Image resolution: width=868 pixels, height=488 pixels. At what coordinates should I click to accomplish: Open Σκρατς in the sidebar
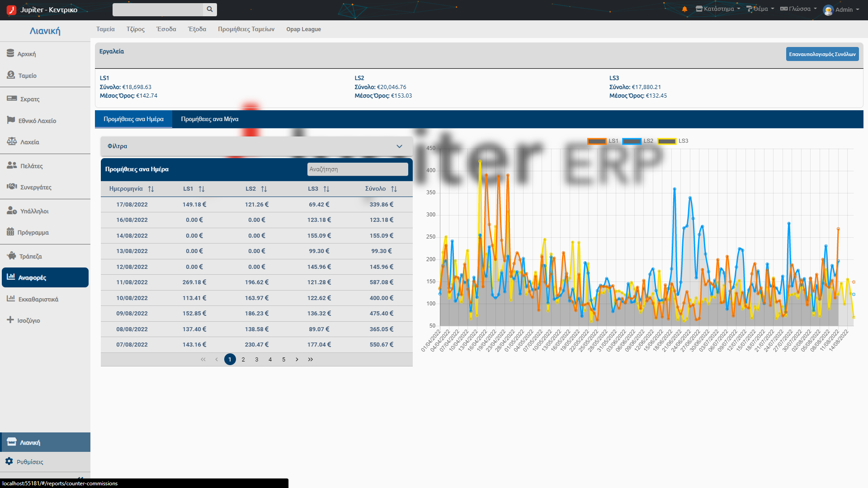pyautogui.click(x=45, y=99)
